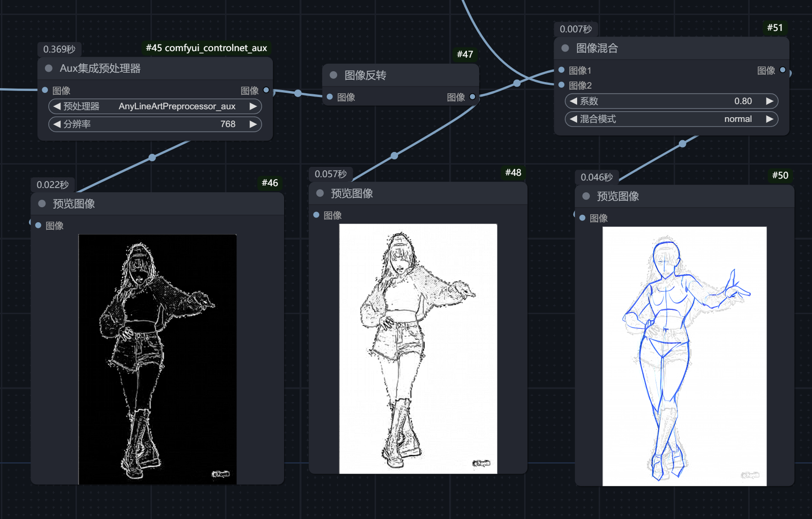
Task: Click the 图像2 input port on the 图像混合 node
Action: coord(561,85)
